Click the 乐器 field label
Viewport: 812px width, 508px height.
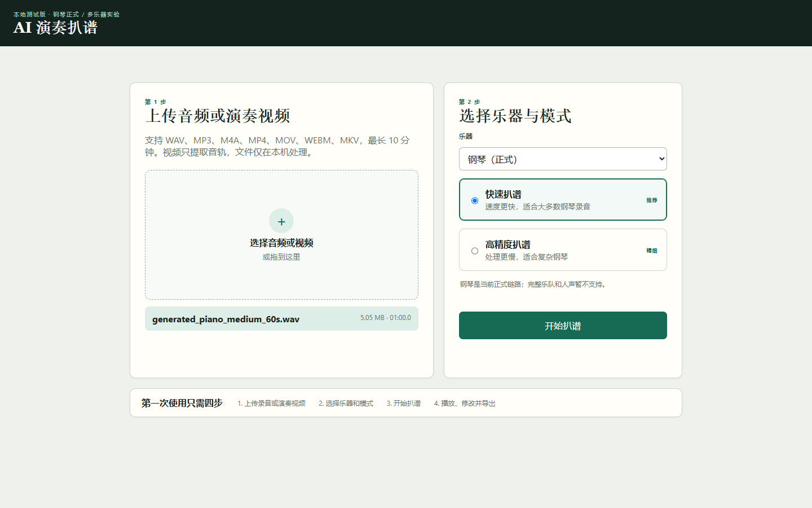pyautogui.click(x=466, y=136)
